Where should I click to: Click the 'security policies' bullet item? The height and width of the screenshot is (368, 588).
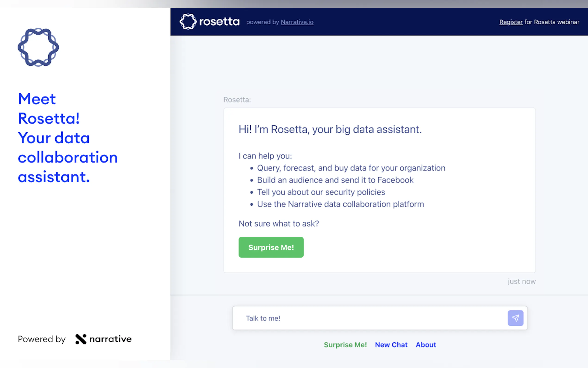[321, 192]
